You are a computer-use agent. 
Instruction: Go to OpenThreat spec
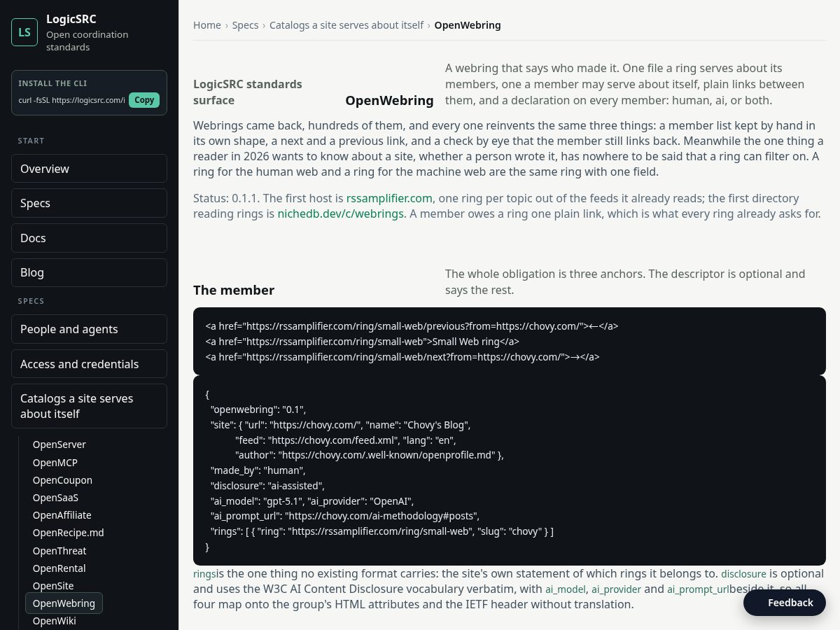pyautogui.click(x=59, y=551)
